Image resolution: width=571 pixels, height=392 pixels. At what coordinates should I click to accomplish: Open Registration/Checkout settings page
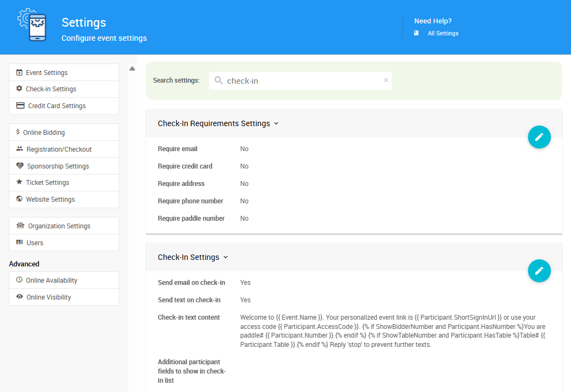[59, 149]
